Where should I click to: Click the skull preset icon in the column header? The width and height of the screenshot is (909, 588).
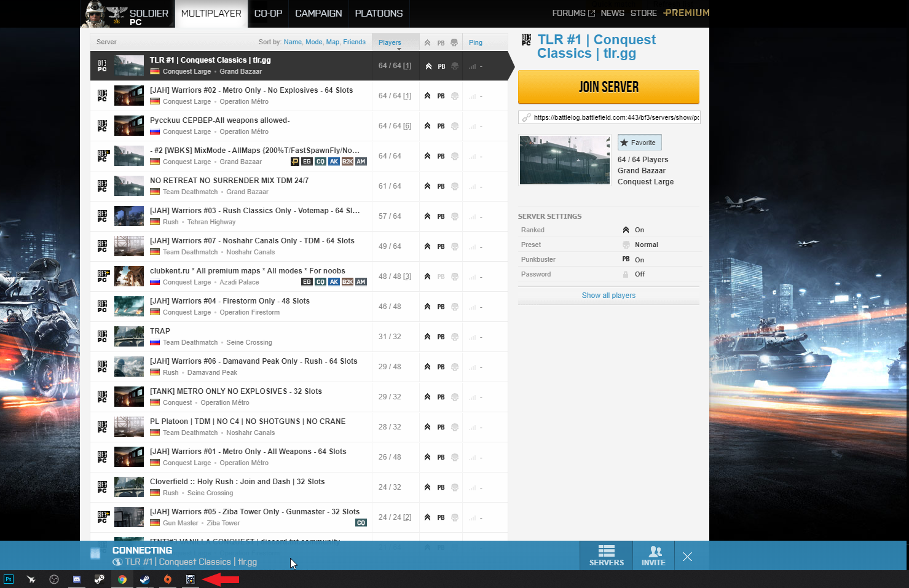[454, 42]
